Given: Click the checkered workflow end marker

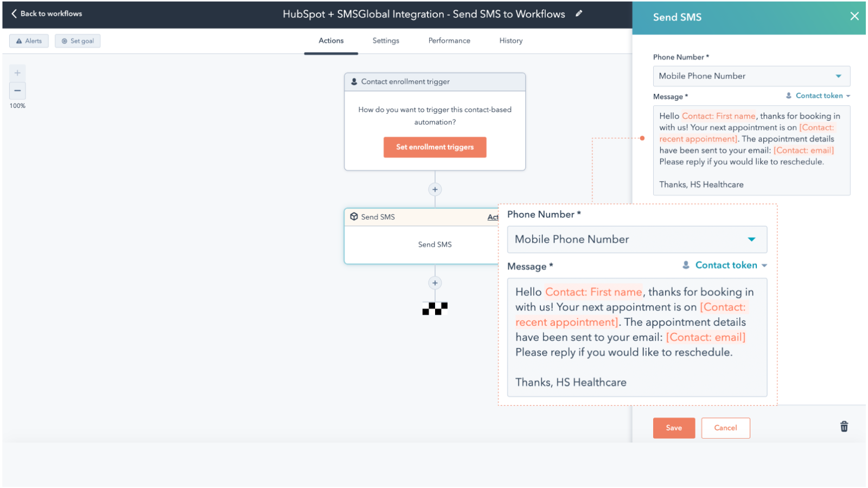Looking at the screenshot, I should [x=435, y=309].
